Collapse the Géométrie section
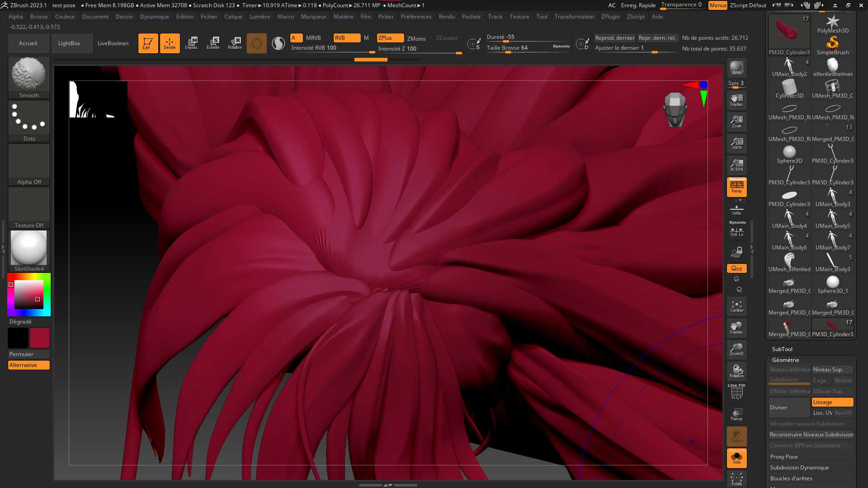 pos(785,360)
